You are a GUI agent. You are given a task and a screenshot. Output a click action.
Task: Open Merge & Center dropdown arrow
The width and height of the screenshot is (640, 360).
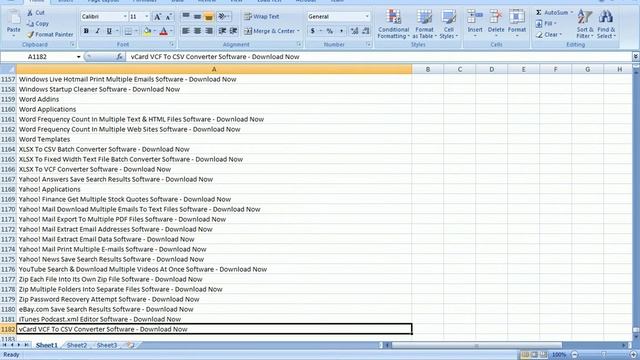tap(298, 31)
